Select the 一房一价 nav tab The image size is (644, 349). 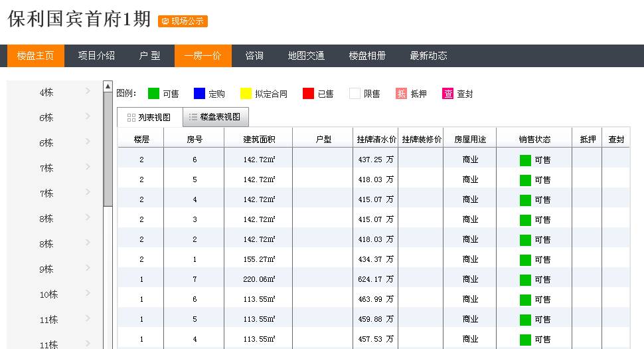coord(203,55)
